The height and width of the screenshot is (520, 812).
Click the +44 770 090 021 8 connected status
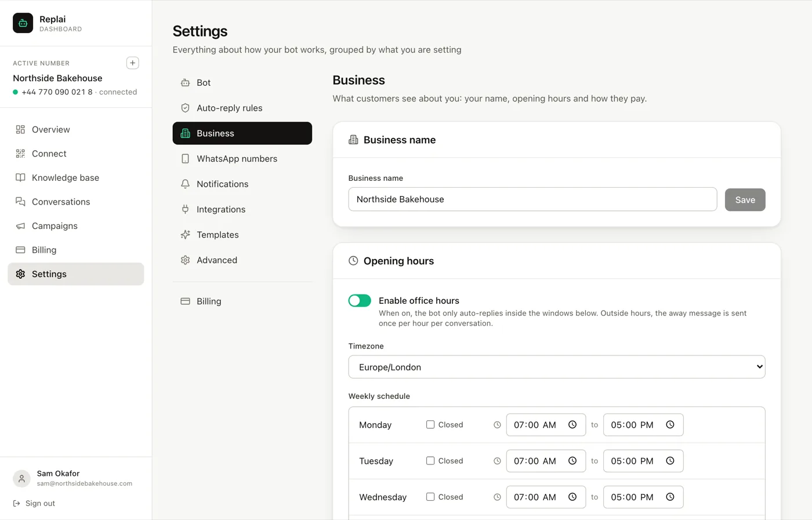75,92
